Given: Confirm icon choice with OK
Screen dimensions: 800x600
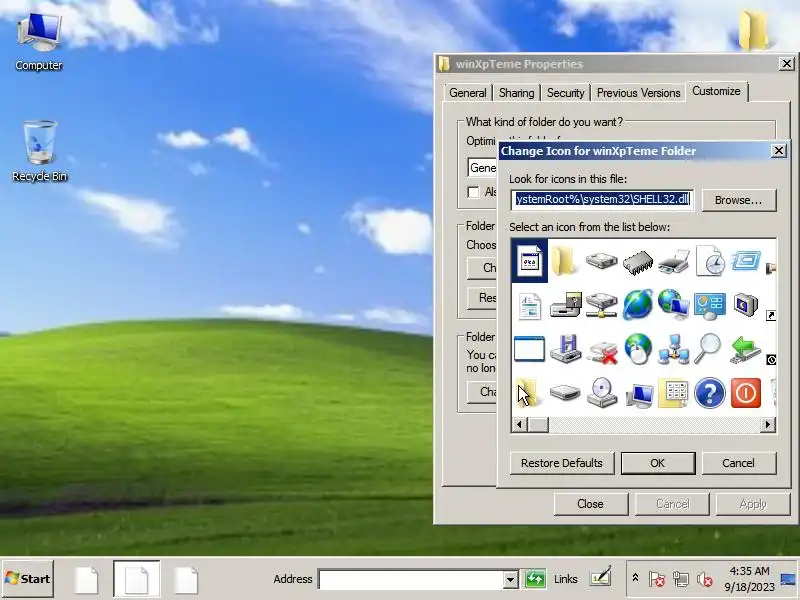Looking at the screenshot, I should tap(658, 463).
